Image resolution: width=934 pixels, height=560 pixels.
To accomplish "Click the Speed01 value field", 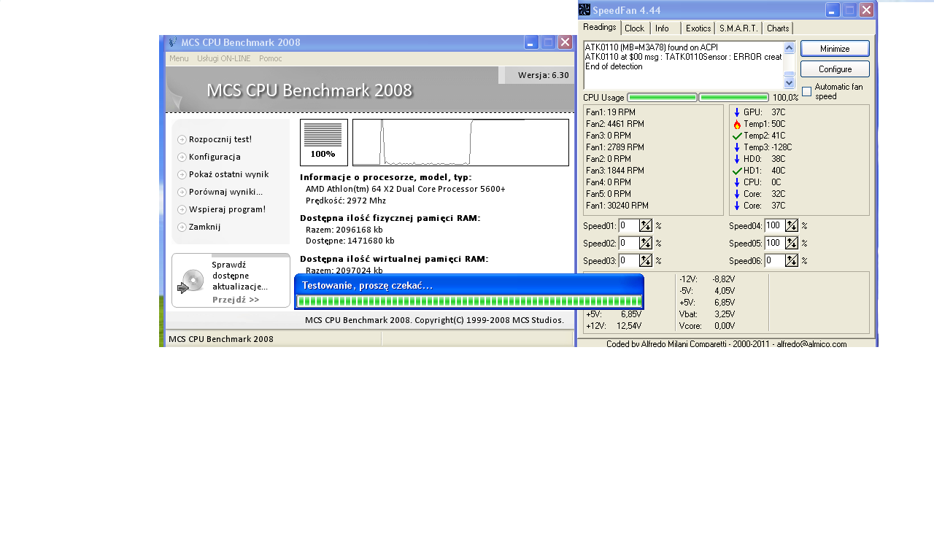I will pyautogui.click(x=629, y=226).
